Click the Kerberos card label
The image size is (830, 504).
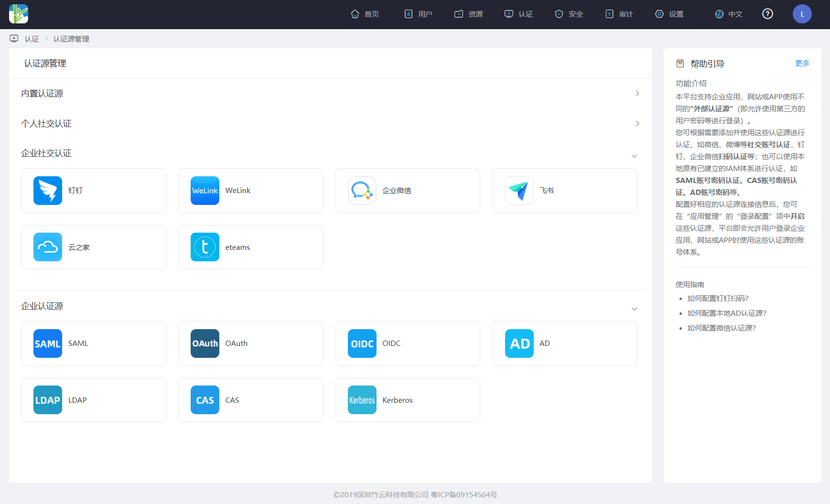pos(398,400)
